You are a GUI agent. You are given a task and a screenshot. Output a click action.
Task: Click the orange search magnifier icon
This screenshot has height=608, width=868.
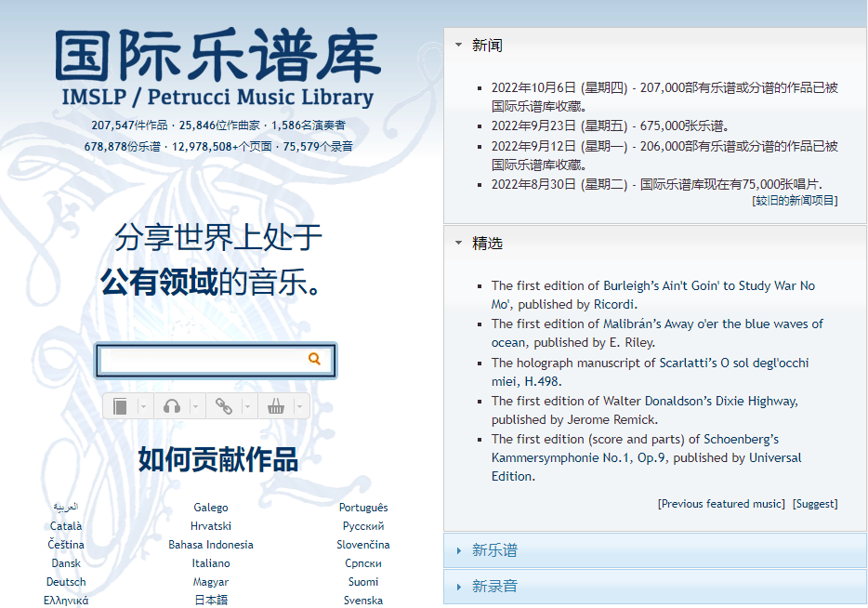coord(315,359)
